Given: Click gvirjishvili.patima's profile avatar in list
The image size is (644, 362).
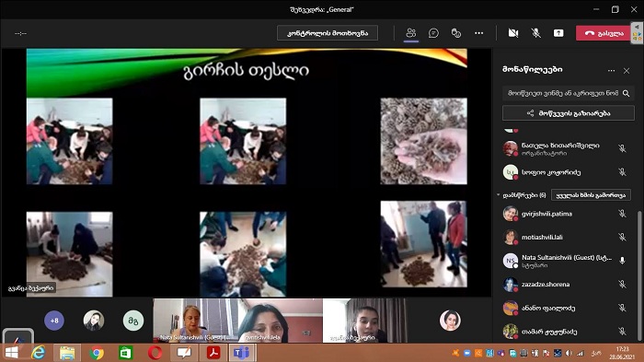Looking at the screenshot, I should click(x=510, y=214).
